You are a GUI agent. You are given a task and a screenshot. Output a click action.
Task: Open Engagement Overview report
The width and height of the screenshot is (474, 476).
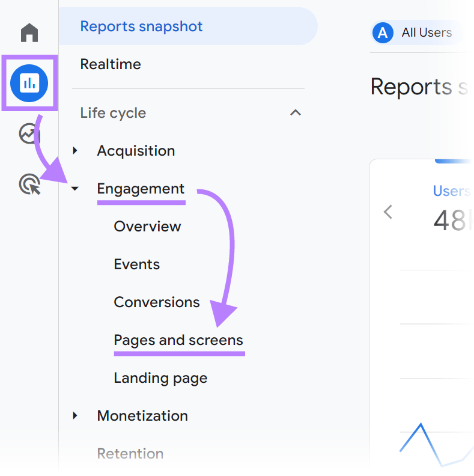(147, 227)
